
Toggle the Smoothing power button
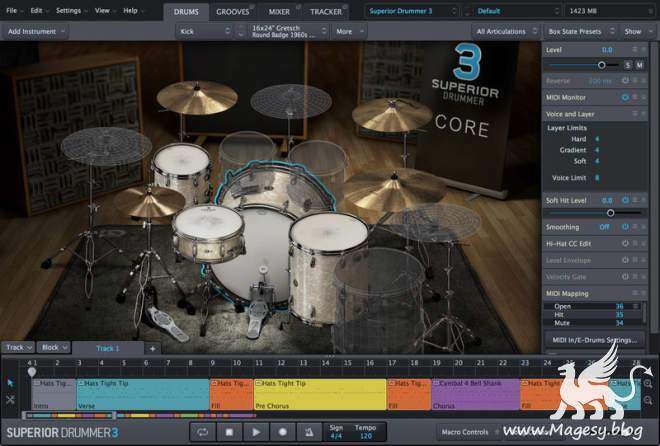tap(625, 227)
